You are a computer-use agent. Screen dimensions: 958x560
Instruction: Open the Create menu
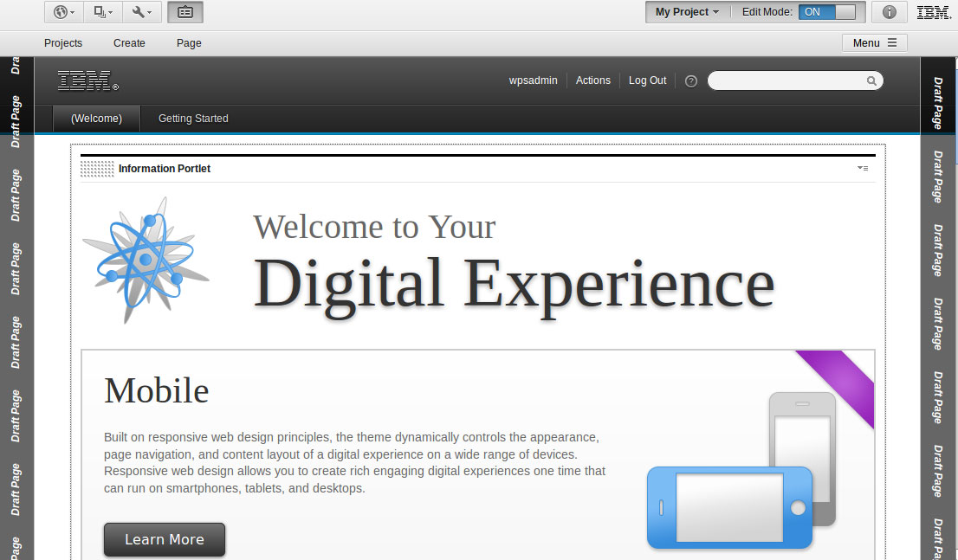129,42
